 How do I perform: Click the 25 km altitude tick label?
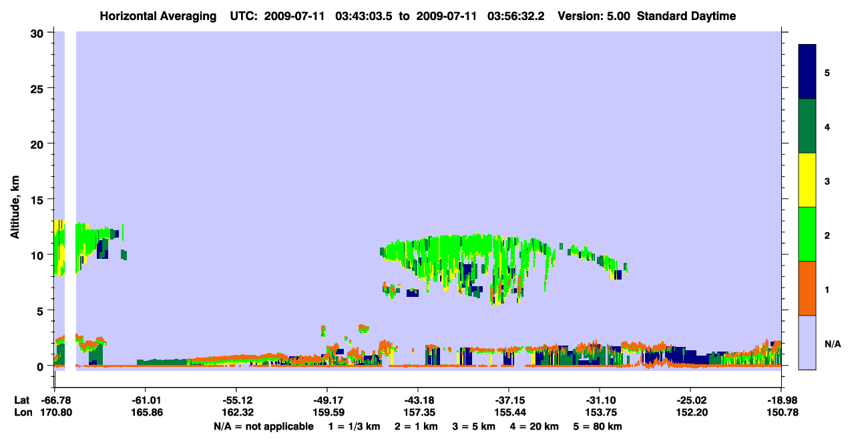(x=39, y=88)
